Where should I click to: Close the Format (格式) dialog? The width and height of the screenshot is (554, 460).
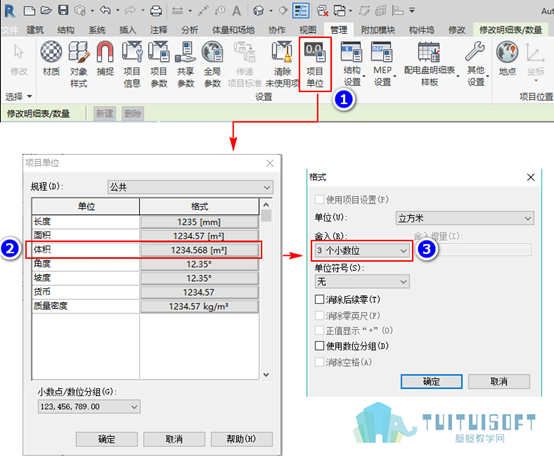(x=530, y=177)
